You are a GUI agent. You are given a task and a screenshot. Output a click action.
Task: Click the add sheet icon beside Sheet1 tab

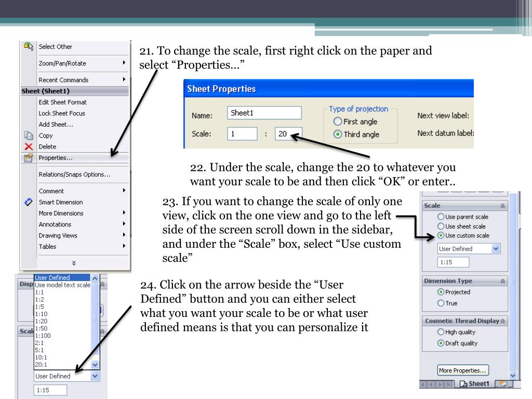[502, 384]
